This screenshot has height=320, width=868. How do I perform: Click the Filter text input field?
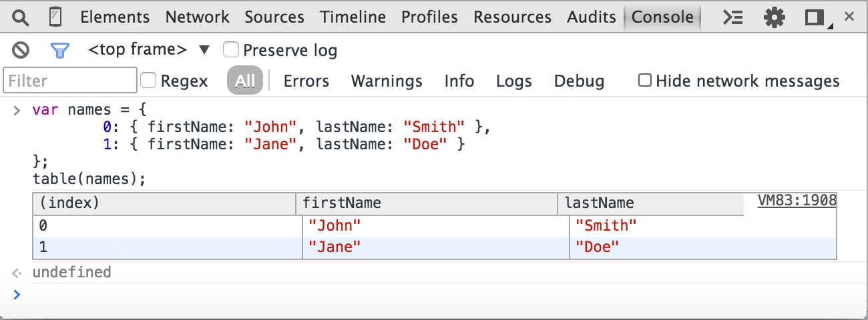point(70,81)
